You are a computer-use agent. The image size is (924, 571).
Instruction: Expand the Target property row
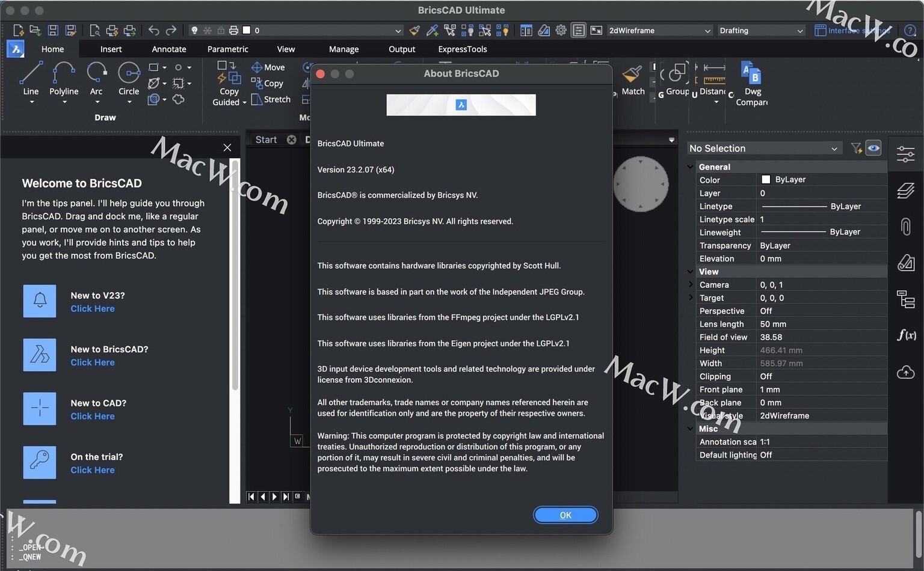(691, 298)
